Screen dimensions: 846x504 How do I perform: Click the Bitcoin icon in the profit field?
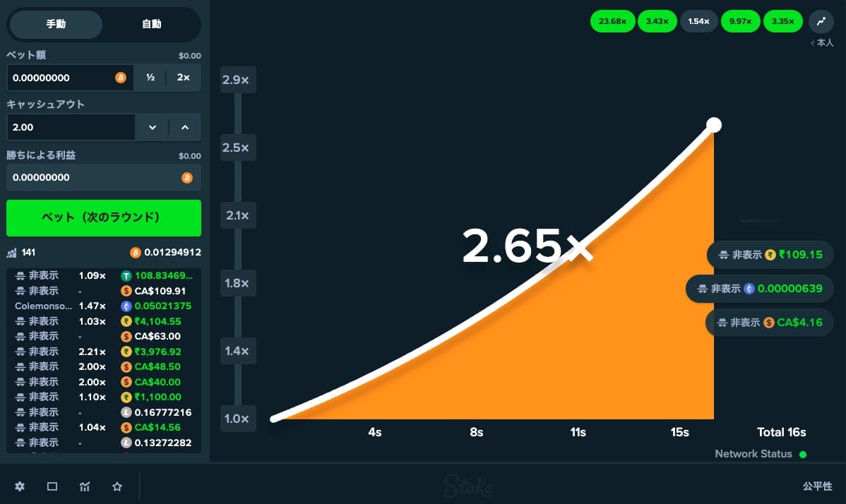[x=187, y=178]
